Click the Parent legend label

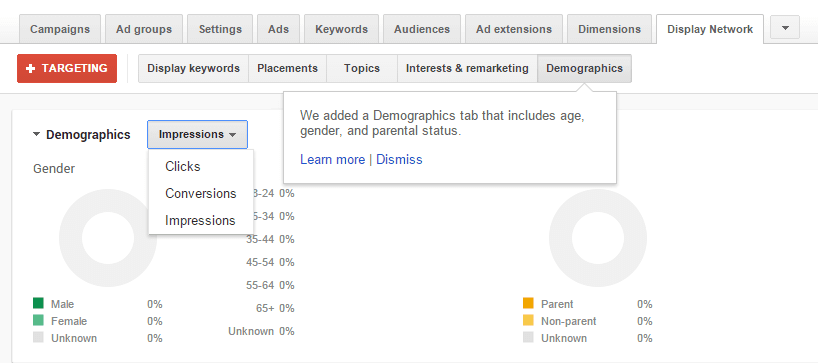pos(557,304)
